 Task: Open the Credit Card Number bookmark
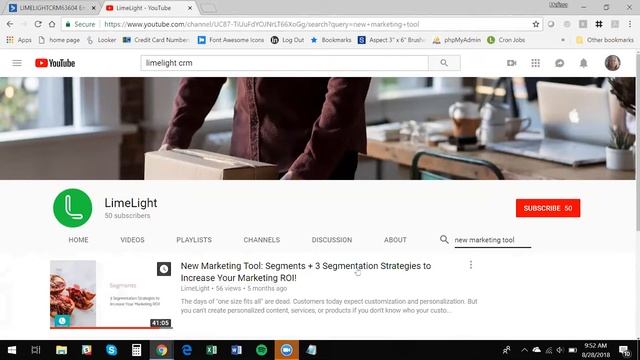(x=156, y=40)
